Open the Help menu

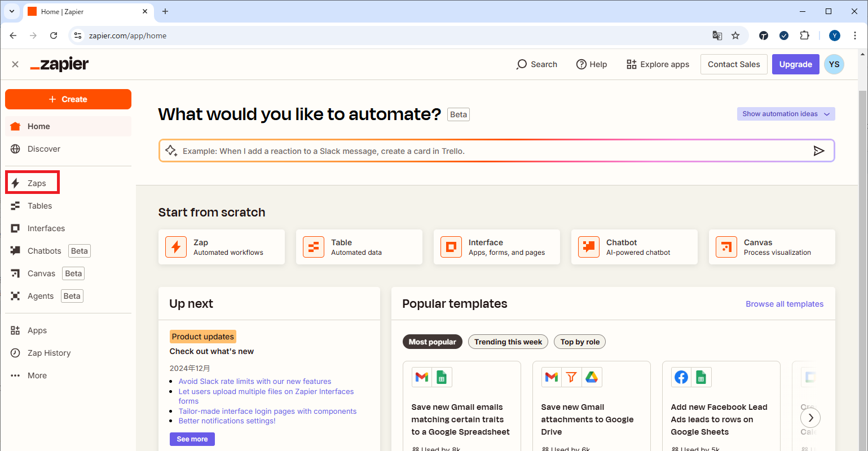point(591,64)
